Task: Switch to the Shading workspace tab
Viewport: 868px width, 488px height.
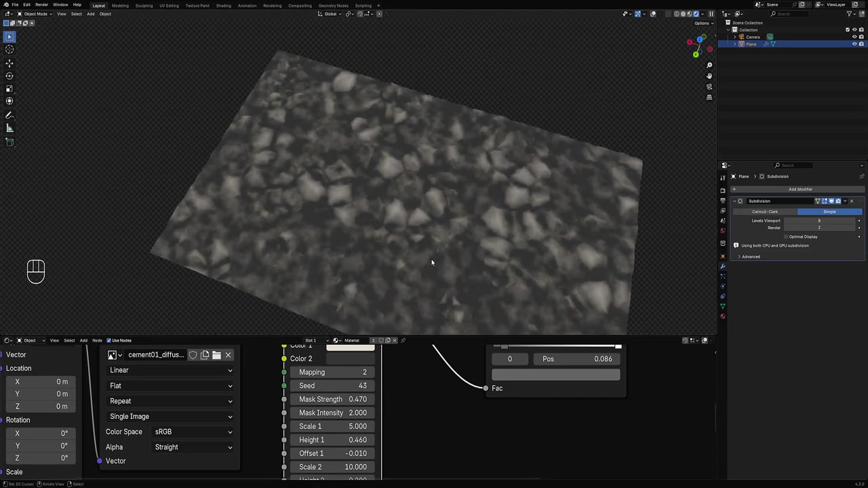Action: (x=223, y=5)
